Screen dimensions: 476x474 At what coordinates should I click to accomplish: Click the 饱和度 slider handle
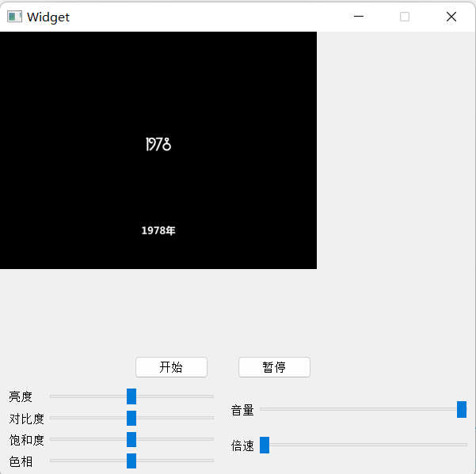[x=131, y=439]
